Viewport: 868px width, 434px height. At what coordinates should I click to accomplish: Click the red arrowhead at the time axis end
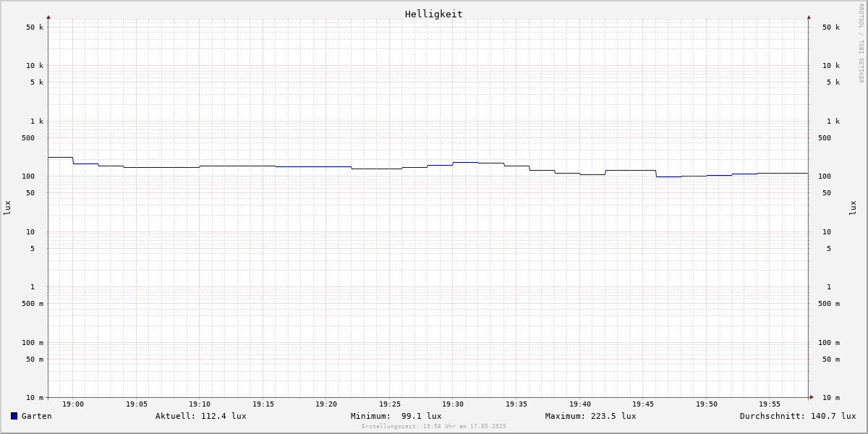(812, 397)
